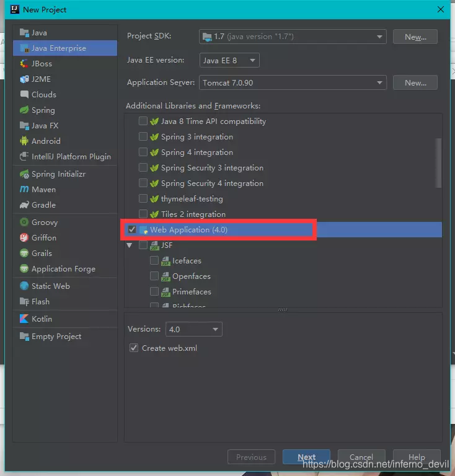Image resolution: width=455 pixels, height=476 pixels.
Task: Check Spring 4 integration
Action: click(143, 152)
